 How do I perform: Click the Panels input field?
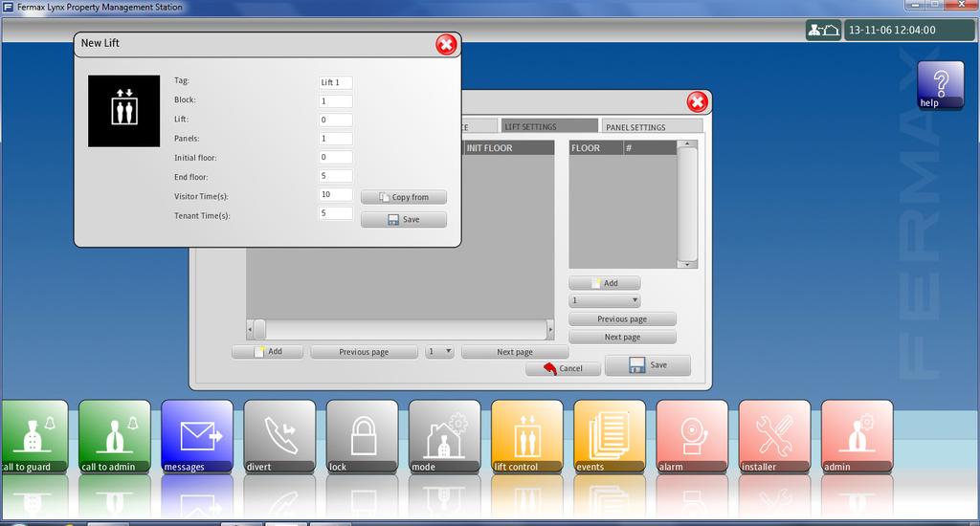(336, 139)
